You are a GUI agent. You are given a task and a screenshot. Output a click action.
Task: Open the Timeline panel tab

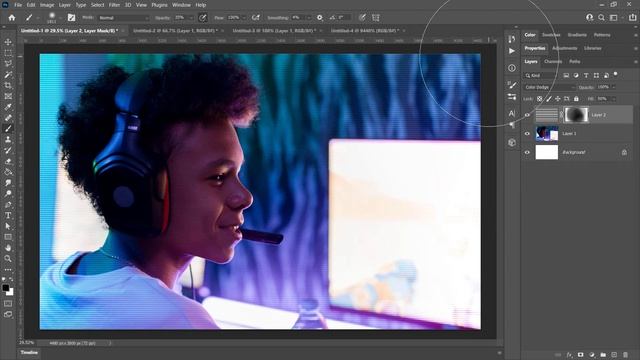pyautogui.click(x=29, y=353)
